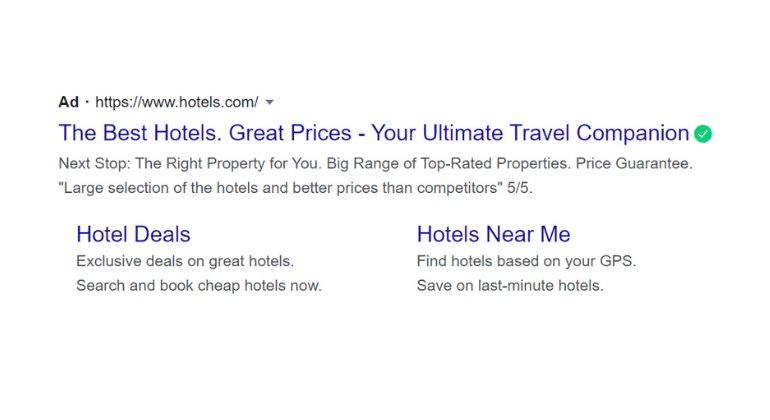The image size is (770, 420).
Task: Click "The Best Hotels" in the headline
Action: coord(139,133)
